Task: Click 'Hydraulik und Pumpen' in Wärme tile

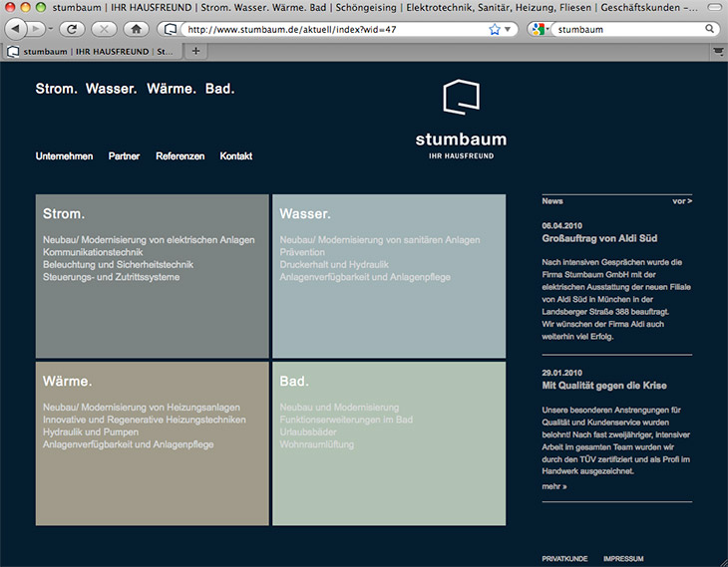Action: click(91, 432)
